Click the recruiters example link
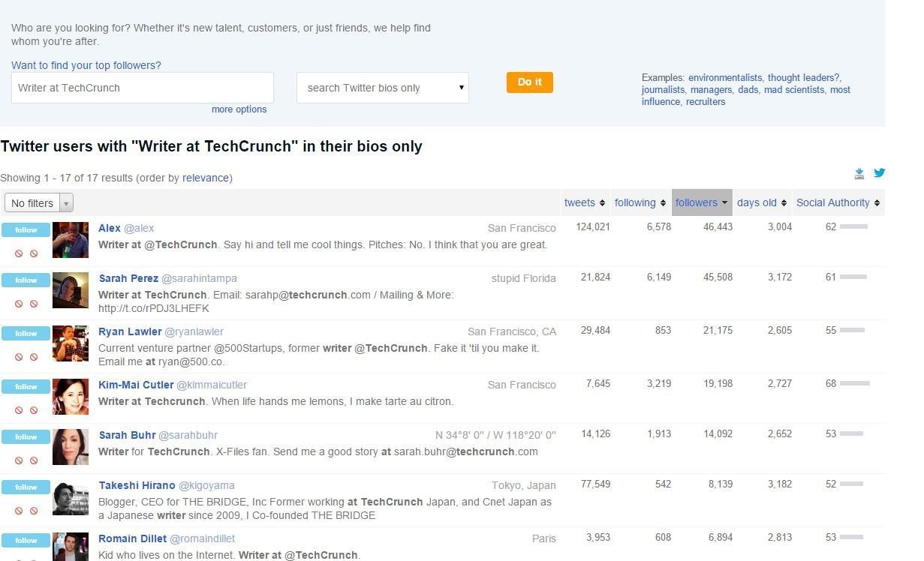This screenshot has width=924, height=561. [706, 102]
